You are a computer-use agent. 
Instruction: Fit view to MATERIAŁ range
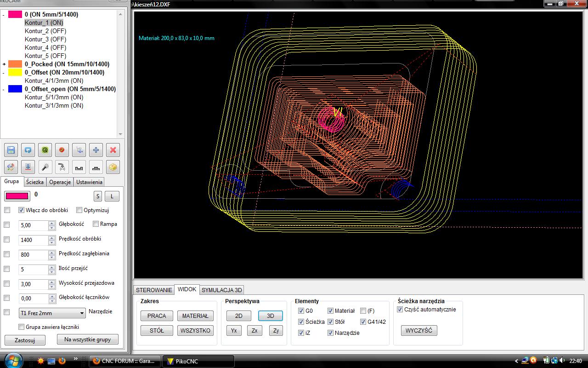tap(195, 316)
